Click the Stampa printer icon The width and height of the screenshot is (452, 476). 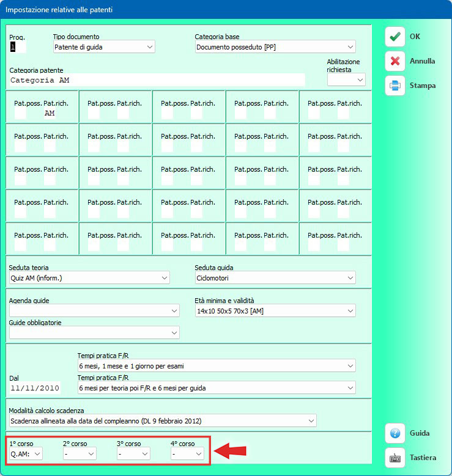(395, 86)
